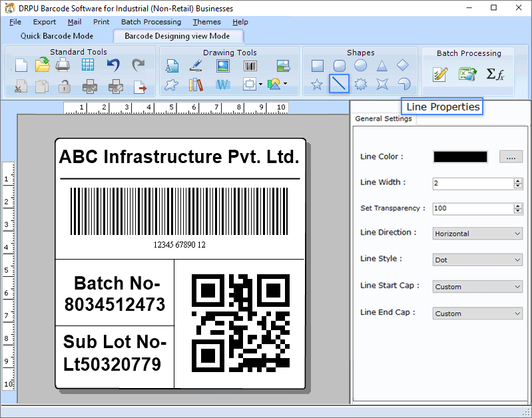This screenshot has height=418, width=532.
Task: Click the Redo arrow icon
Action: click(138, 65)
